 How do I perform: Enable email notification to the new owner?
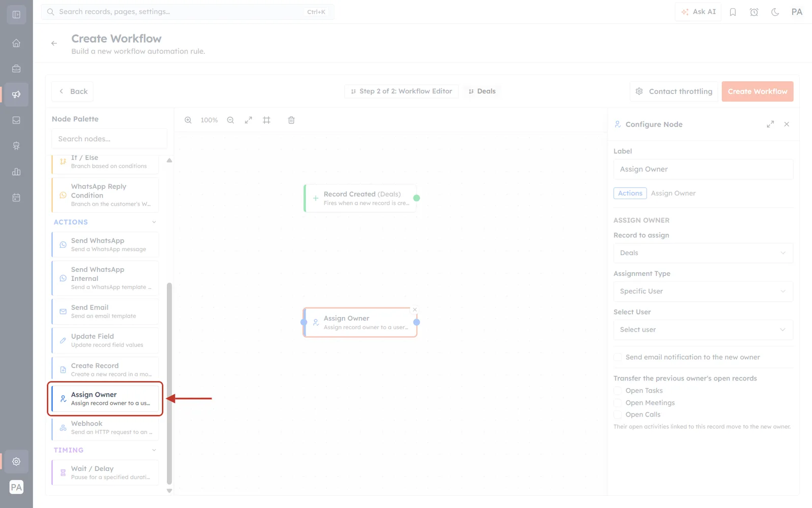618,357
